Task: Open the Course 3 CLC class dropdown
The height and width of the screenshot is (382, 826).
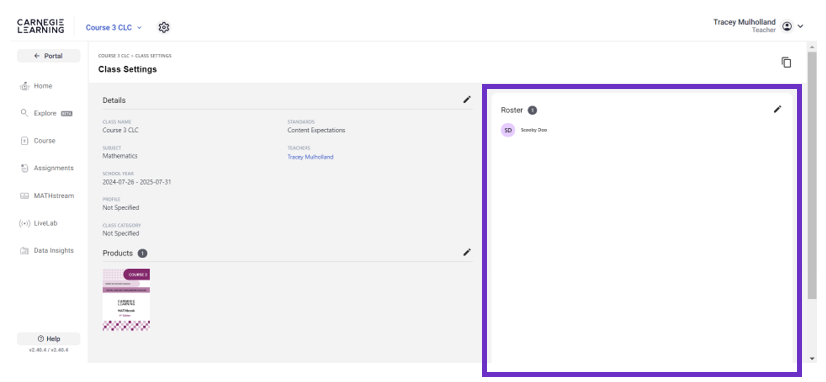Action: click(114, 27)
